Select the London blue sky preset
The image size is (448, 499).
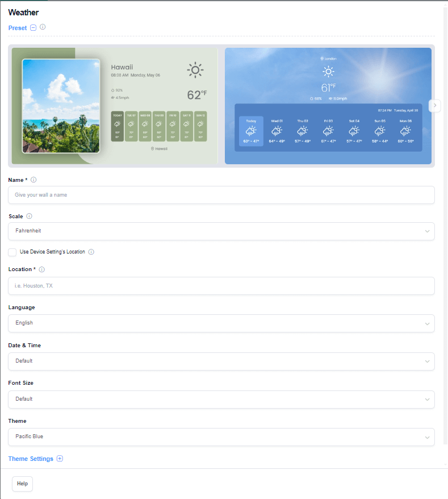[x=328, y=106]
